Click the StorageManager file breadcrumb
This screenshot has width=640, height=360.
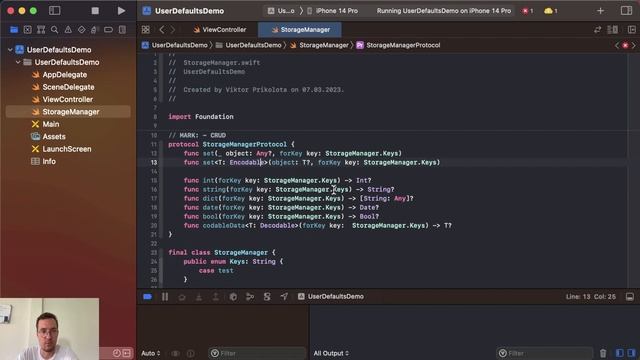click(319, 45)
